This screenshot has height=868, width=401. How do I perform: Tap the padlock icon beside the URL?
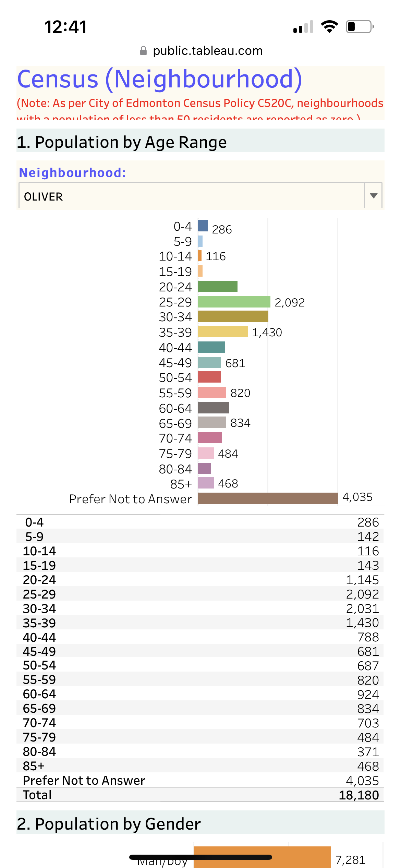(x=144, y=51)
